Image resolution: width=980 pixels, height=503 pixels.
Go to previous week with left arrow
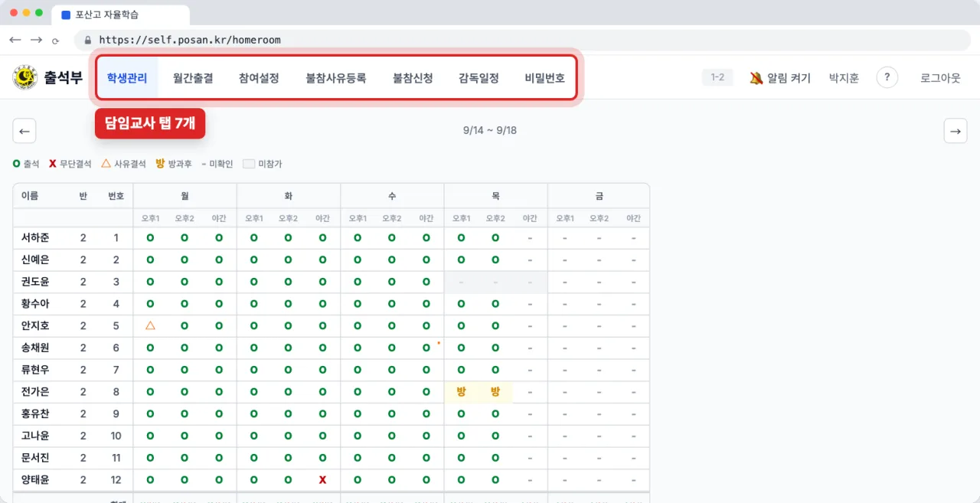(24, 131)
